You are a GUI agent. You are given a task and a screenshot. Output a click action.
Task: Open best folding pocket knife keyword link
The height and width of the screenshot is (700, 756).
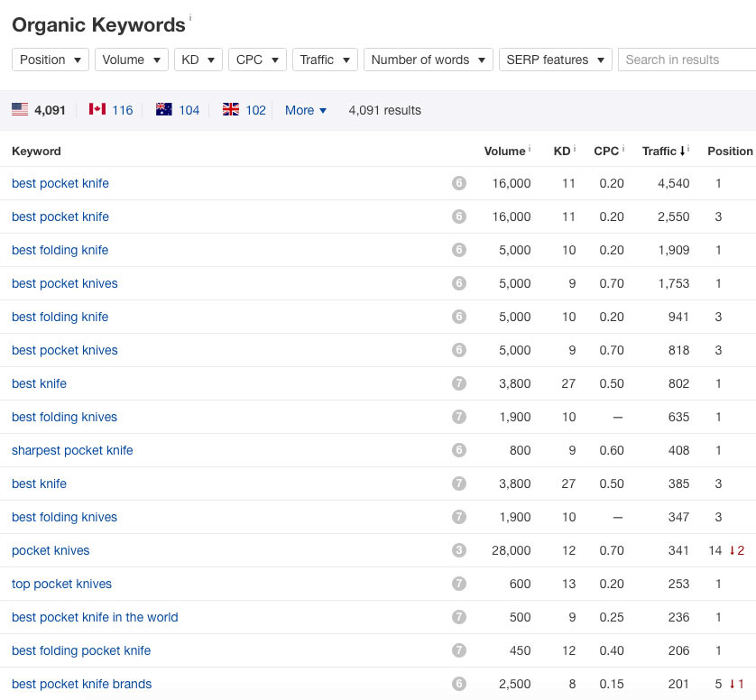point(81,650)
